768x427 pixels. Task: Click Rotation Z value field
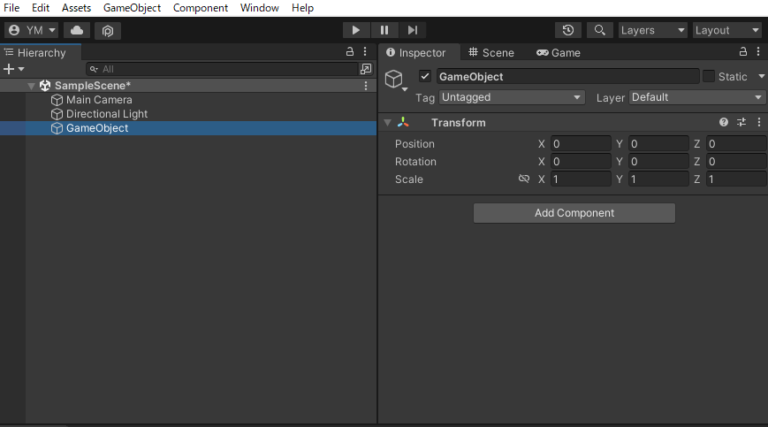coord(736,162)
